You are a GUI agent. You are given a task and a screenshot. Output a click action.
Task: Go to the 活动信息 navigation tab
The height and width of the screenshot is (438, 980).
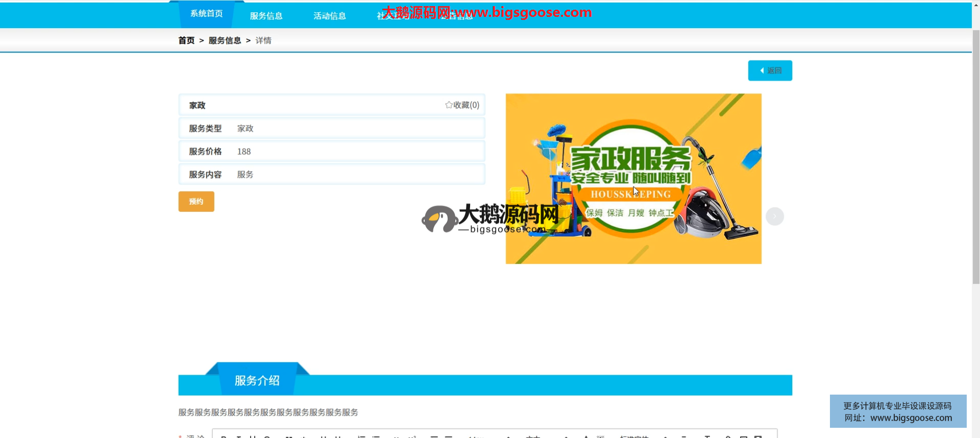pyautogui.click(x=329, y=16)
